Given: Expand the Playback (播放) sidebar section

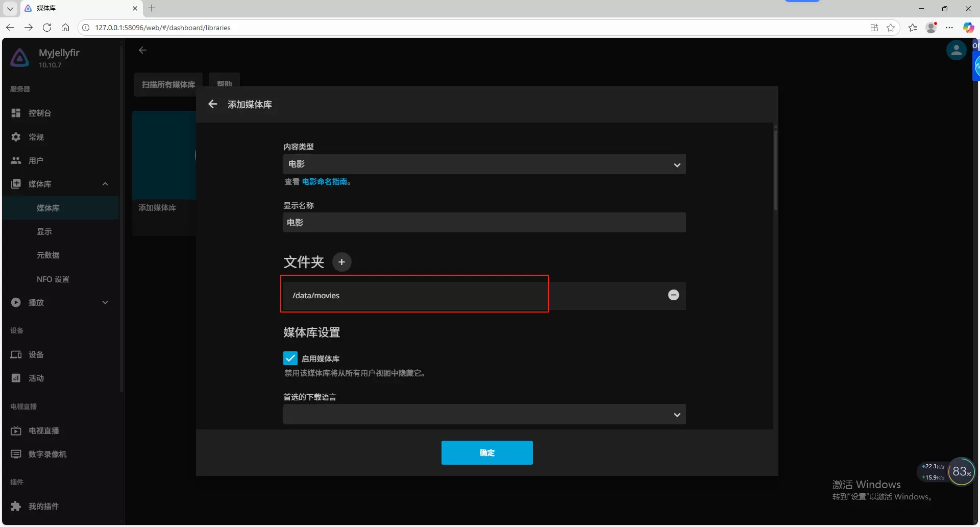Looking at the screenshot, I should pyautogui.click(x=105, y=302).
